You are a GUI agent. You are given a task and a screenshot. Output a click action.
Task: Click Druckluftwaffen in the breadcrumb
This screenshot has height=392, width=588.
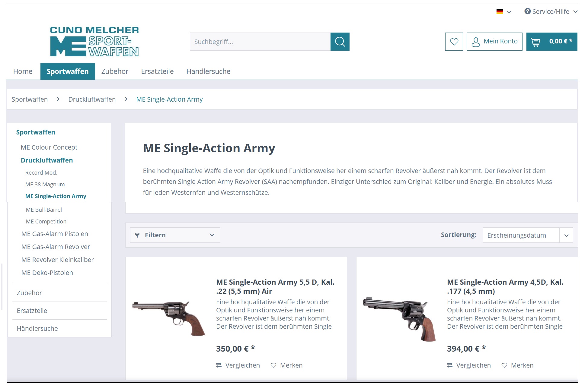pos(92,99)
